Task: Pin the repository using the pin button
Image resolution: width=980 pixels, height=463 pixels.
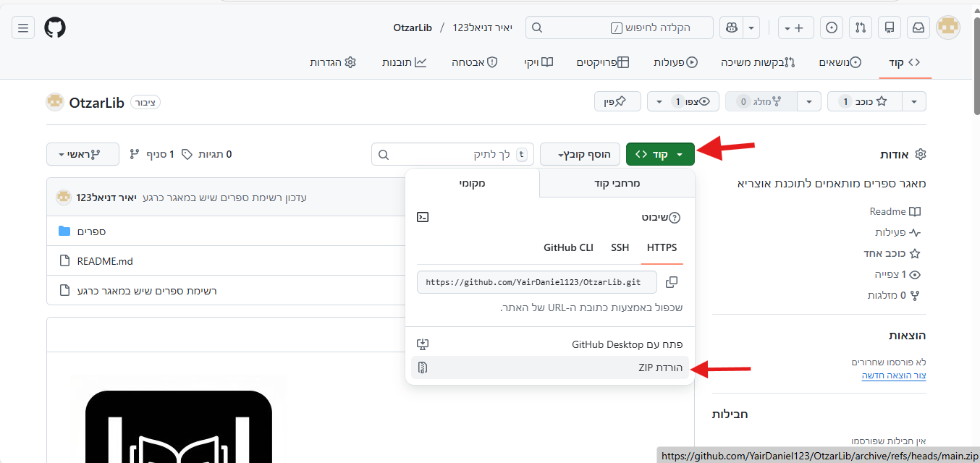Action: pyautogui.click(x=617, y=102)
